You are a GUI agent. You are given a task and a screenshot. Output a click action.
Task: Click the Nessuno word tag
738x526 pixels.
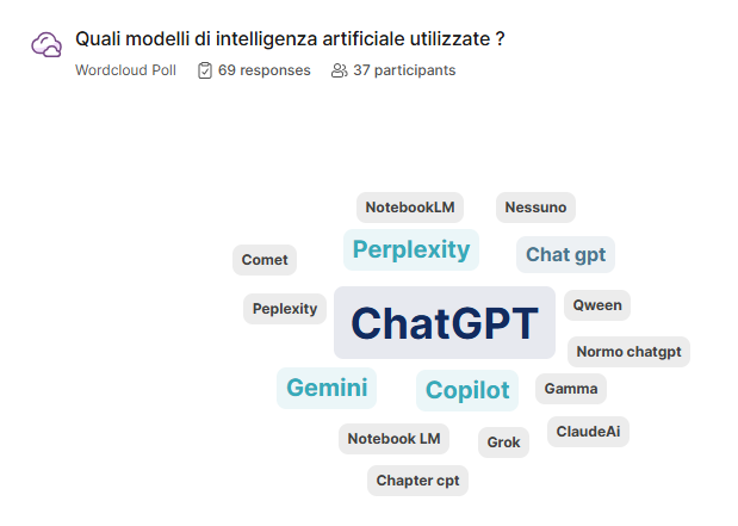(535, 207)
